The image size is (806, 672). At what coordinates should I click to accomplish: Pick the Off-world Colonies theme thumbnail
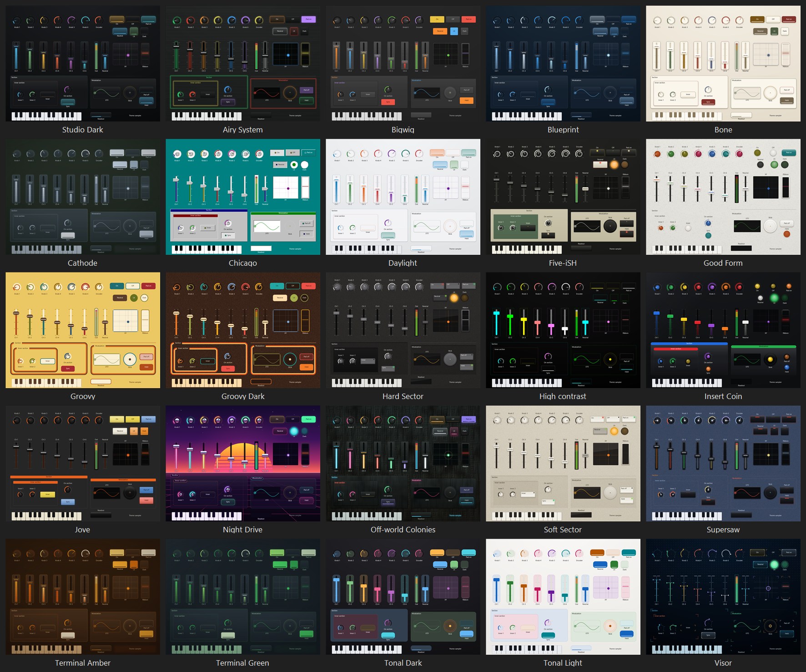[x=403, y=464]
